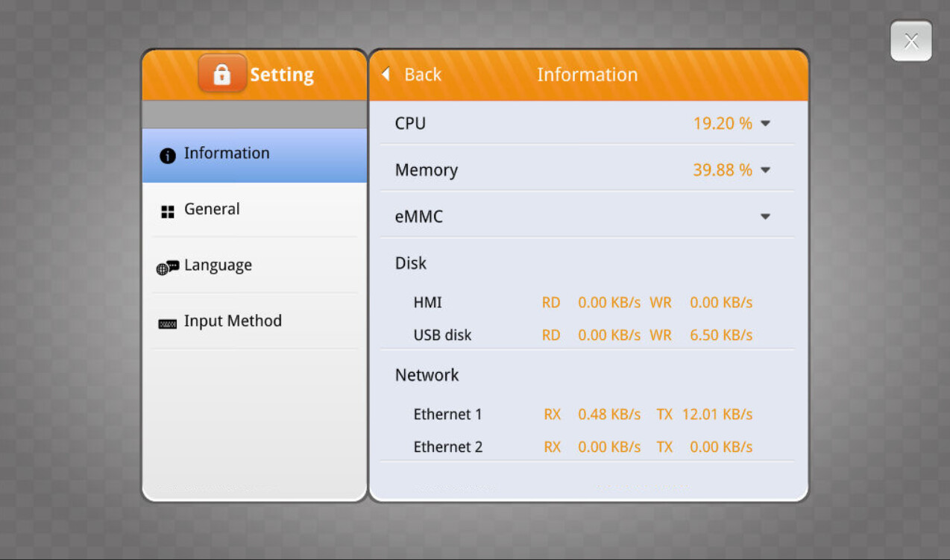Click the Back arrow icon
The height and width of the screenshot is (560, 950).
point(386,75)
